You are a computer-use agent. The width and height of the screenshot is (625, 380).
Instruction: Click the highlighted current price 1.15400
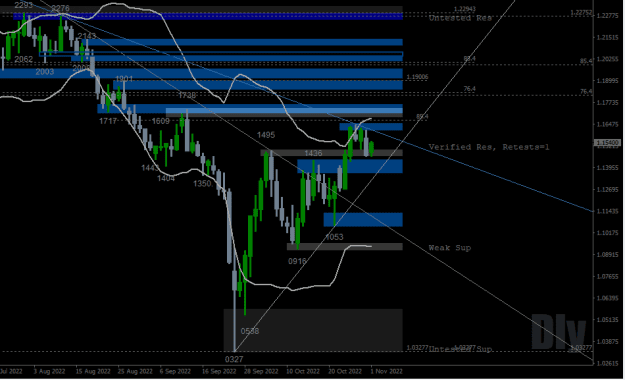[607, 142]
